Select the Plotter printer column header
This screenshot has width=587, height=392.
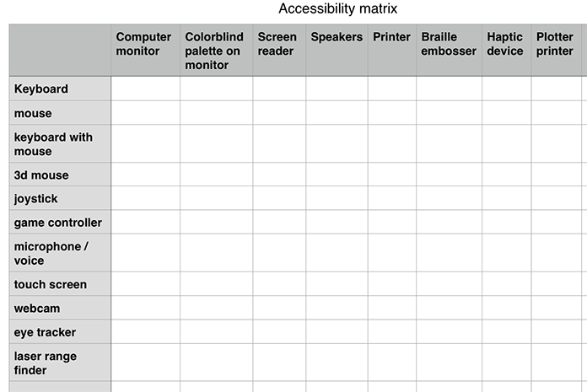(x=557, y=51)
